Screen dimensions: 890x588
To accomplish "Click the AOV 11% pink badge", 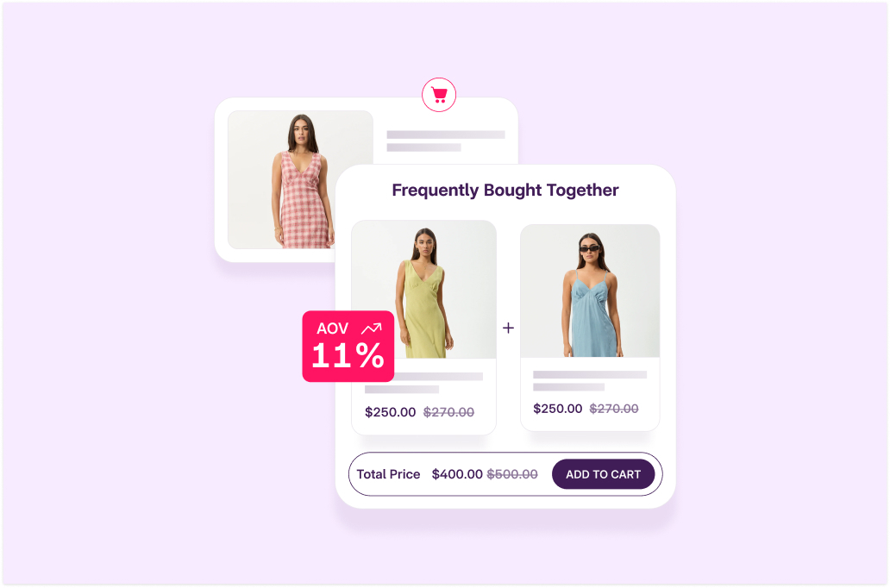I will (348, 347).
